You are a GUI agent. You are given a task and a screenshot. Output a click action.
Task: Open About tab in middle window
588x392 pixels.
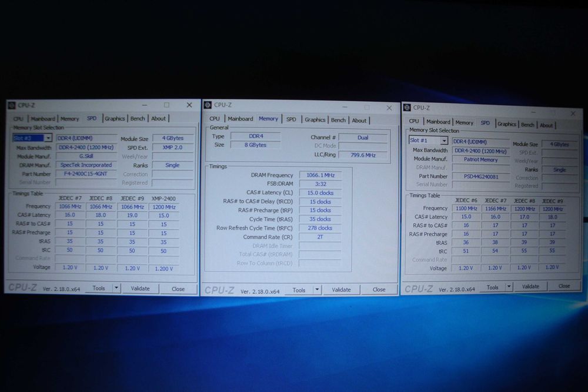click(x=359, y=120)
